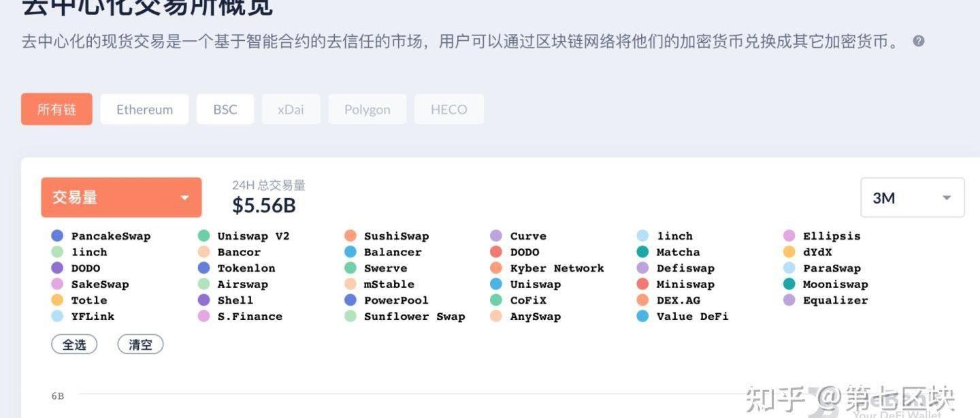Click the Kyber Network legend dot
The image size is (980, 418).
pyautogui.click(x=496, y=268)
